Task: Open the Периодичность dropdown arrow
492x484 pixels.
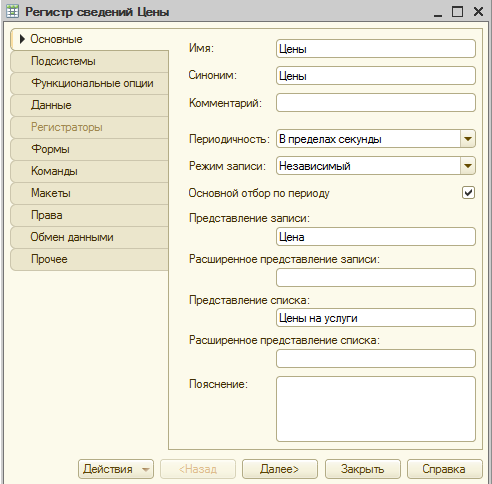Action: (468, 139)
